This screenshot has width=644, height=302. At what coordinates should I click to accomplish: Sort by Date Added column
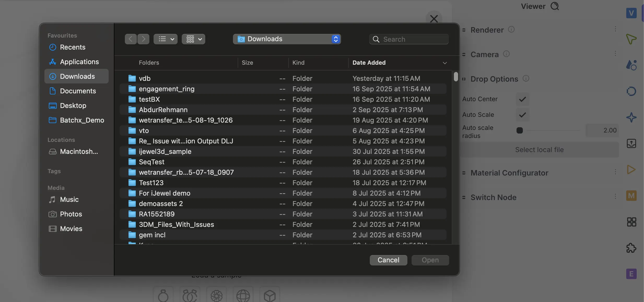click(x=369, y=63)
